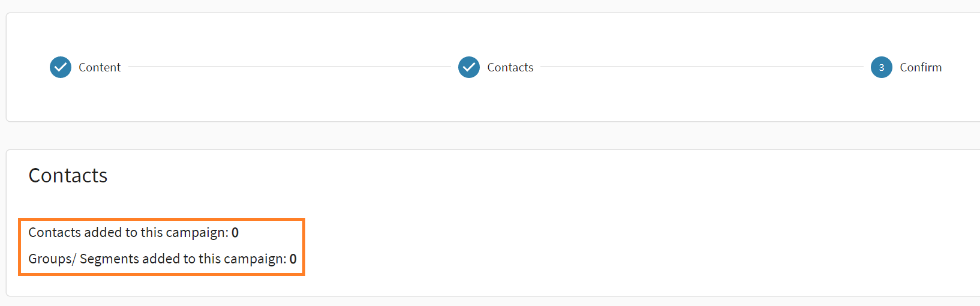Click "Contacts added to this campaign" text
This screenshot has height=306, width=980.
click(128, 232)
